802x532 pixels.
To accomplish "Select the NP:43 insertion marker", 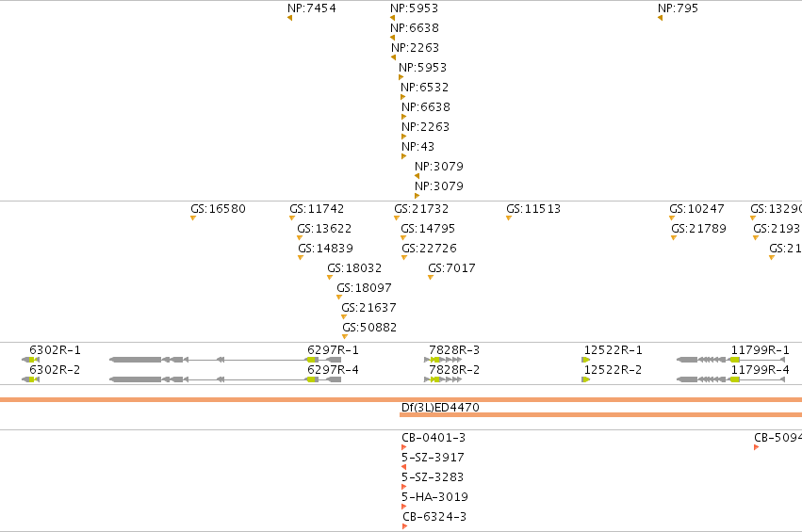I will point(403,156).
